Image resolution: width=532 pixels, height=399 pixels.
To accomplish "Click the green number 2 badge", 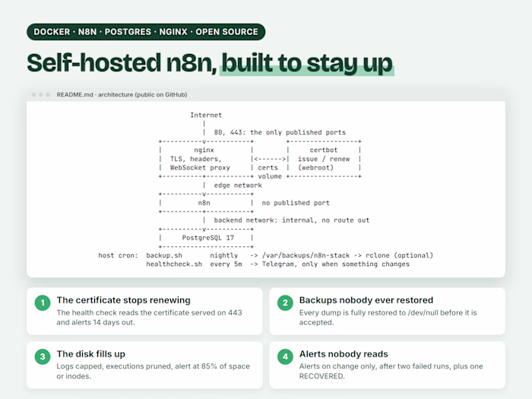I will tap(285, 302).
